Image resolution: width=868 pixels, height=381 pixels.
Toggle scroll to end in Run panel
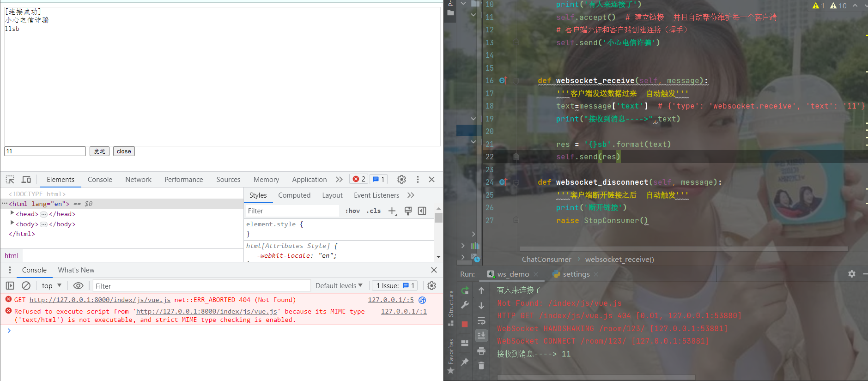coord(481,336)
